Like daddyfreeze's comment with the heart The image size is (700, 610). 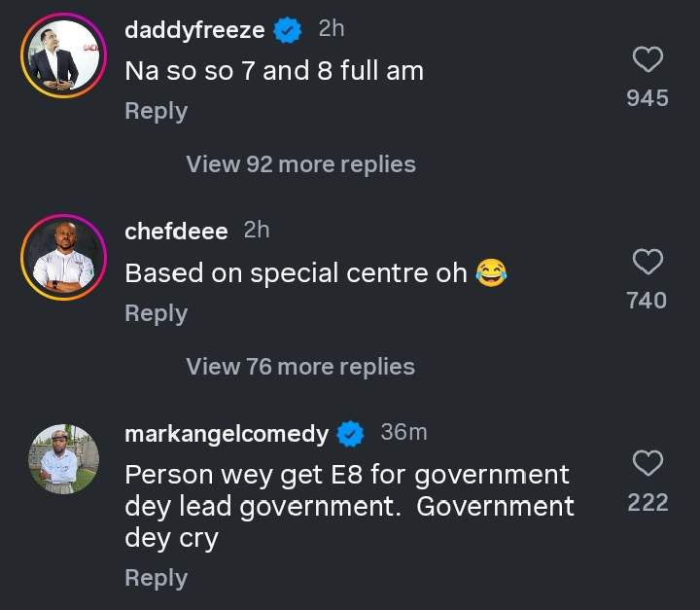[647, 61]
